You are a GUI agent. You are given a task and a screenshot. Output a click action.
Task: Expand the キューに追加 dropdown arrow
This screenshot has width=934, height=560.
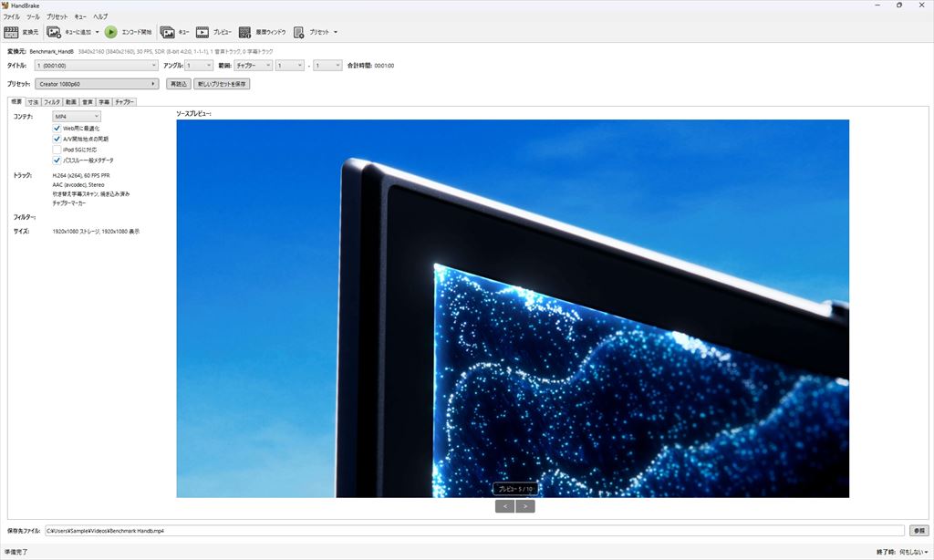[x=97, y=32]
